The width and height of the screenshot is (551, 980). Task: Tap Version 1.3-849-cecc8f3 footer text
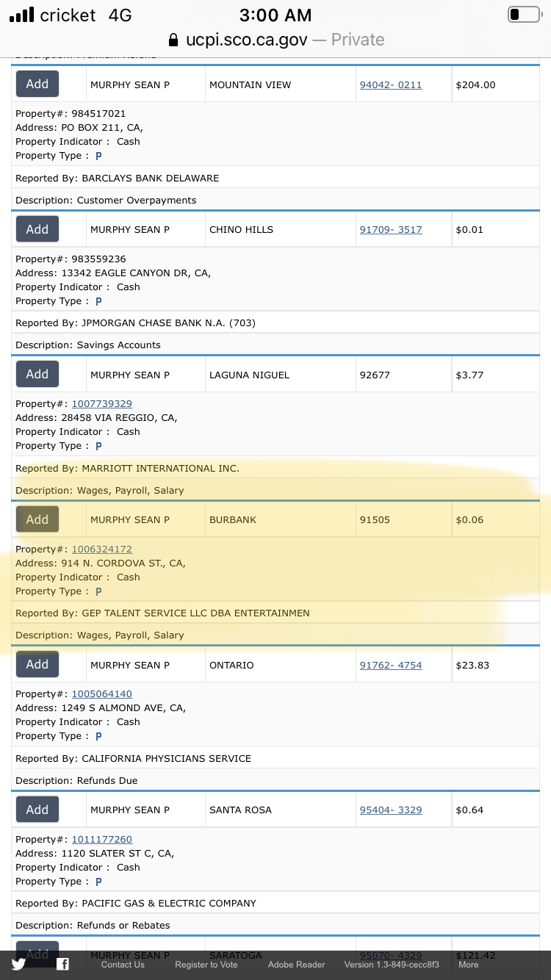pos(392,965)
